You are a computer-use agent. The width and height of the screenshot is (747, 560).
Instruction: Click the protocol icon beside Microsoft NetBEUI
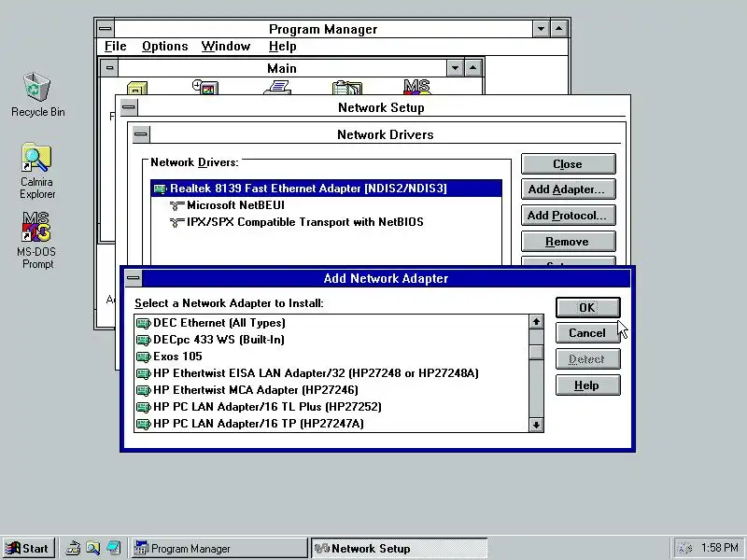click(176, 205)
